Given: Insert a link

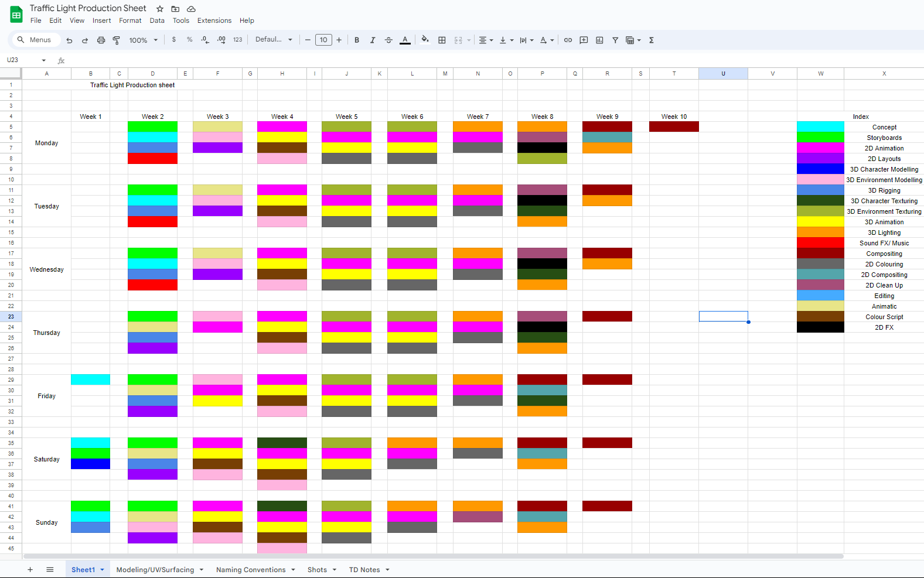Looking at the screenshot, I should coord(568,40).
